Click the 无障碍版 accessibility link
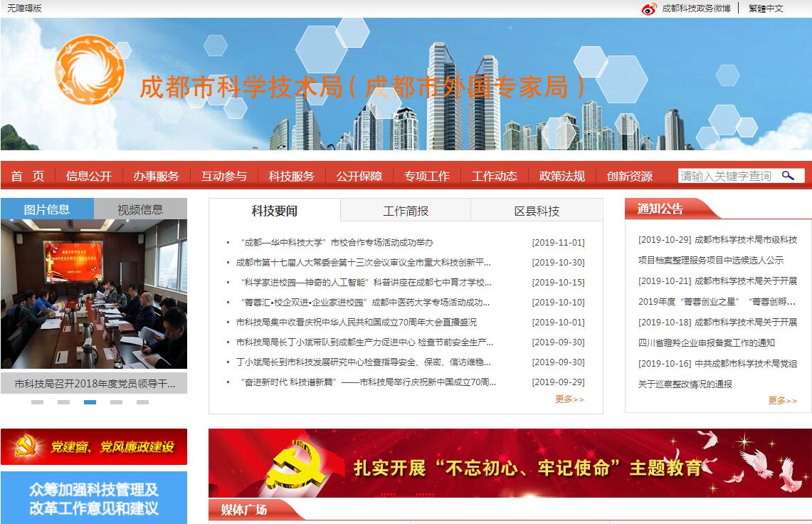This screenshot has height=524, width=812. tap(24, 9)
